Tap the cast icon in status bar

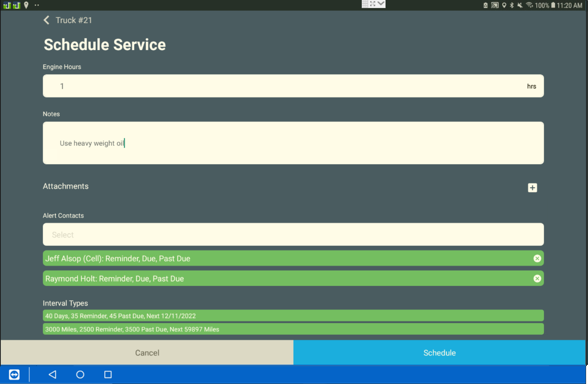click(495, 5)
